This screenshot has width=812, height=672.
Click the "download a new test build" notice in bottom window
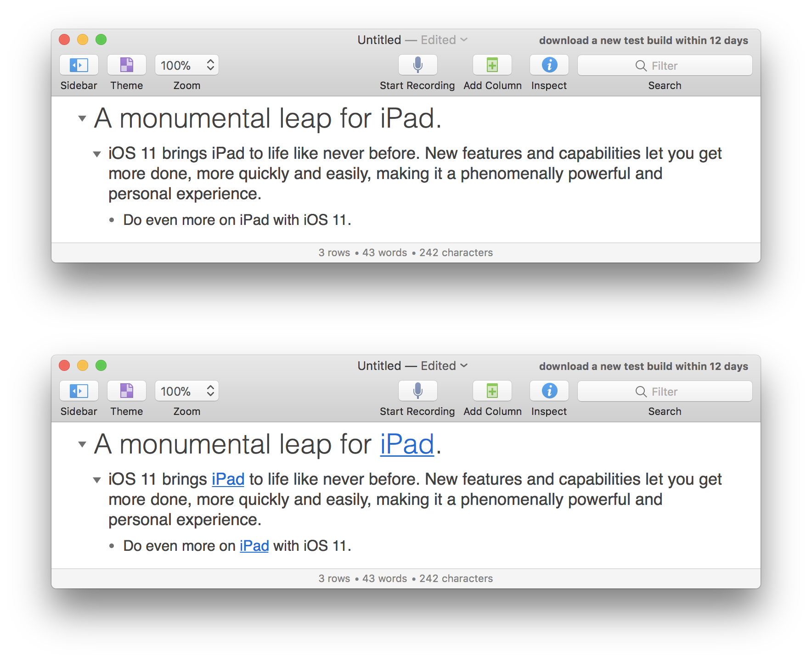[643, 366]
